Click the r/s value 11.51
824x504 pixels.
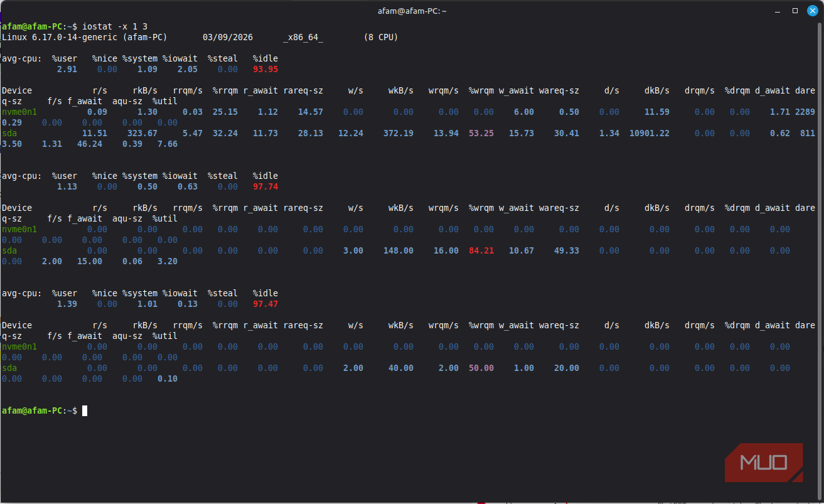(95, 133)
